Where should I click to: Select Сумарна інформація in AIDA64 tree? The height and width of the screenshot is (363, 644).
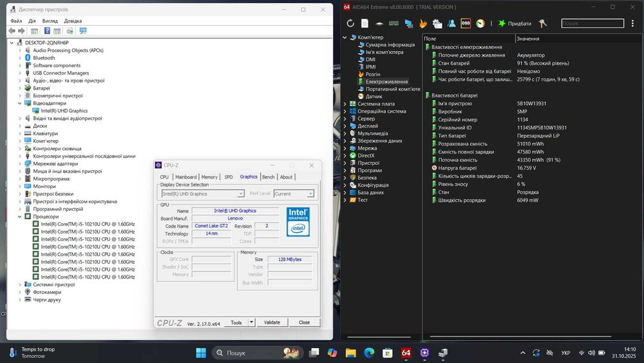click(390, 44)
